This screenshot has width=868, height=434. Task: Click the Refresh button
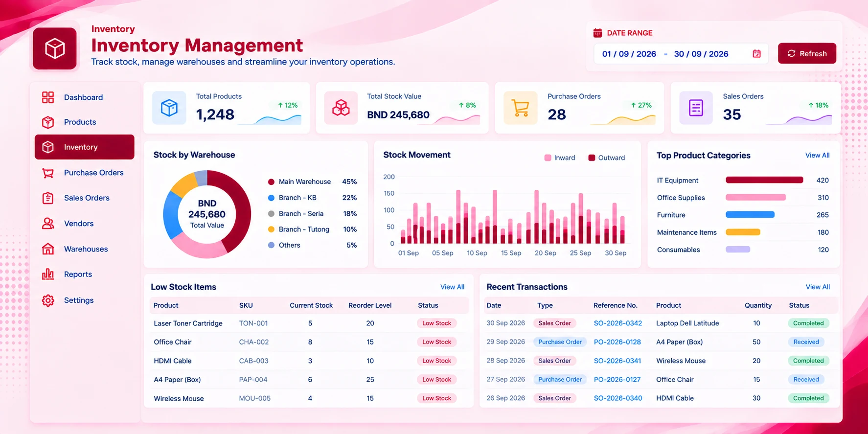[x=807, y=53]
